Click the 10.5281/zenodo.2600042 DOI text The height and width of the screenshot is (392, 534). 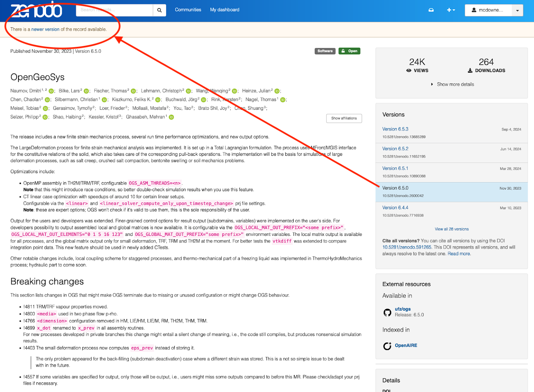[x=403, y=196]
